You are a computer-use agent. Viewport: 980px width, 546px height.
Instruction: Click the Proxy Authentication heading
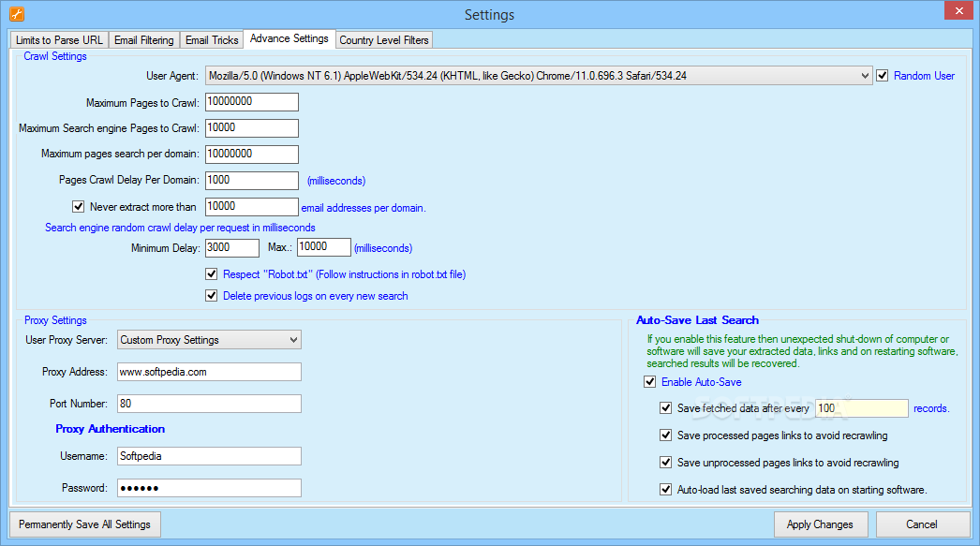[x=110, y=429]
